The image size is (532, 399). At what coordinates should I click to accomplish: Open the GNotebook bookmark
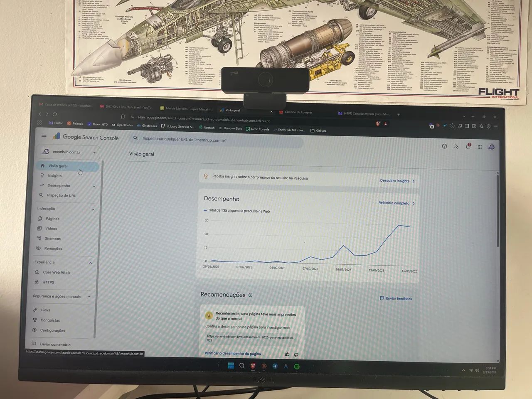tap(147, 126)
